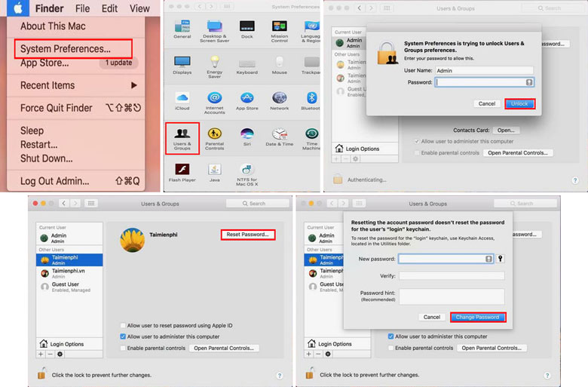The width and height of the screenshot is (588, 387).
Task: Click the lock icon in Taimienphi Reset Password window
Action: 41,373
